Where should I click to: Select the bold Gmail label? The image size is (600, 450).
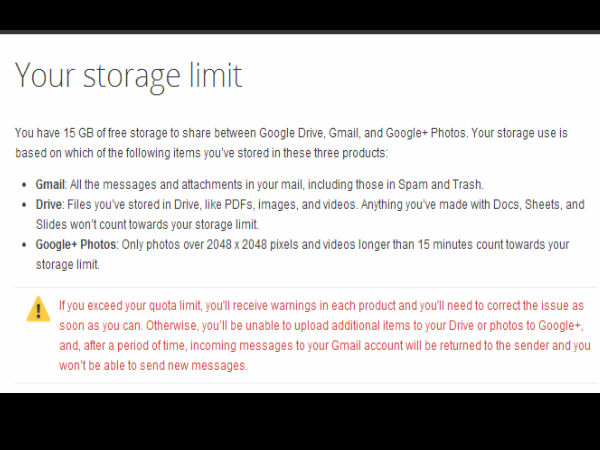click(x=49, y=184)
